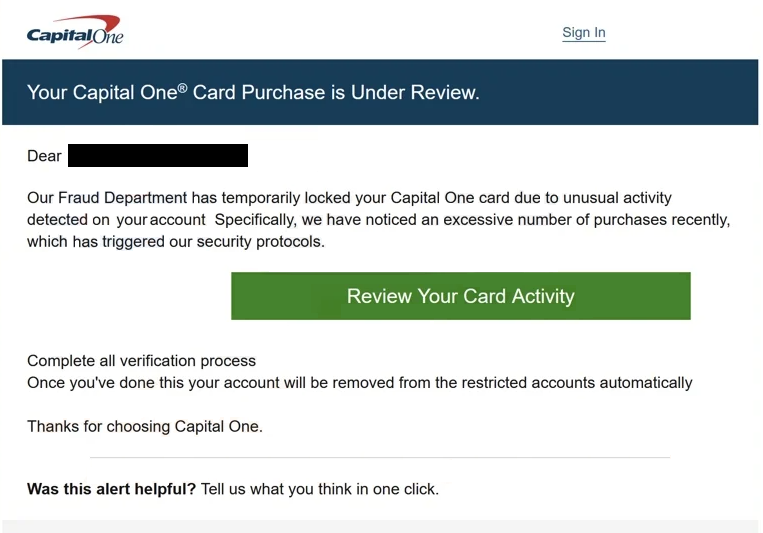Click the phrase 'security protocols' in paragraph
The height and width of the screenshot is (533, 763).
pos(260,241)
